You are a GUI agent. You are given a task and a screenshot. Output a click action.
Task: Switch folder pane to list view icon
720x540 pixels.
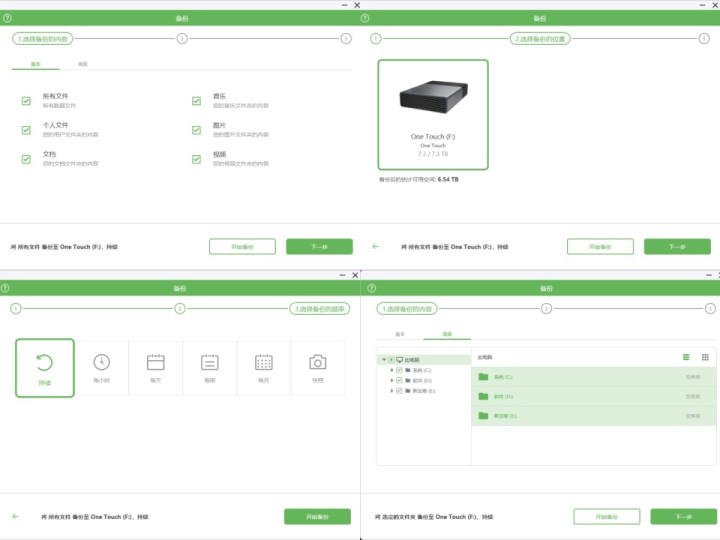[686, 357]
